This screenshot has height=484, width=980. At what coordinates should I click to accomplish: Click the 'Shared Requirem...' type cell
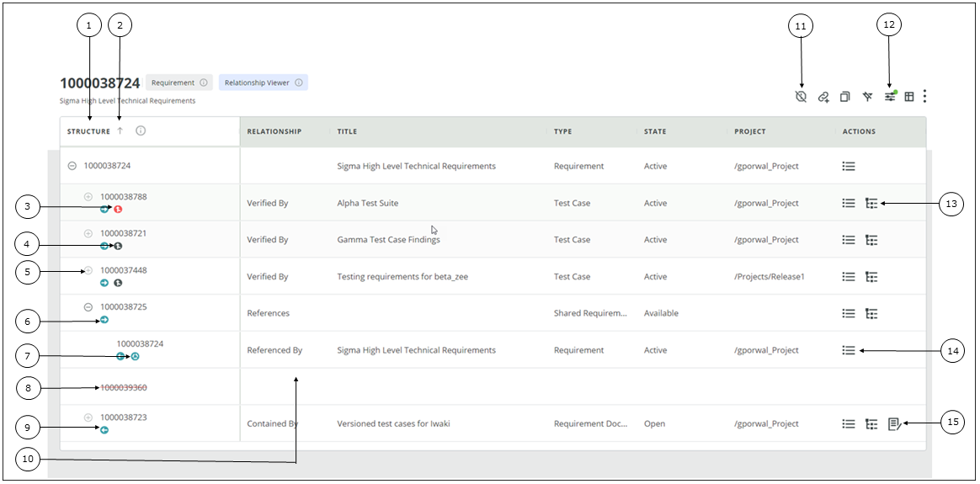591,313
